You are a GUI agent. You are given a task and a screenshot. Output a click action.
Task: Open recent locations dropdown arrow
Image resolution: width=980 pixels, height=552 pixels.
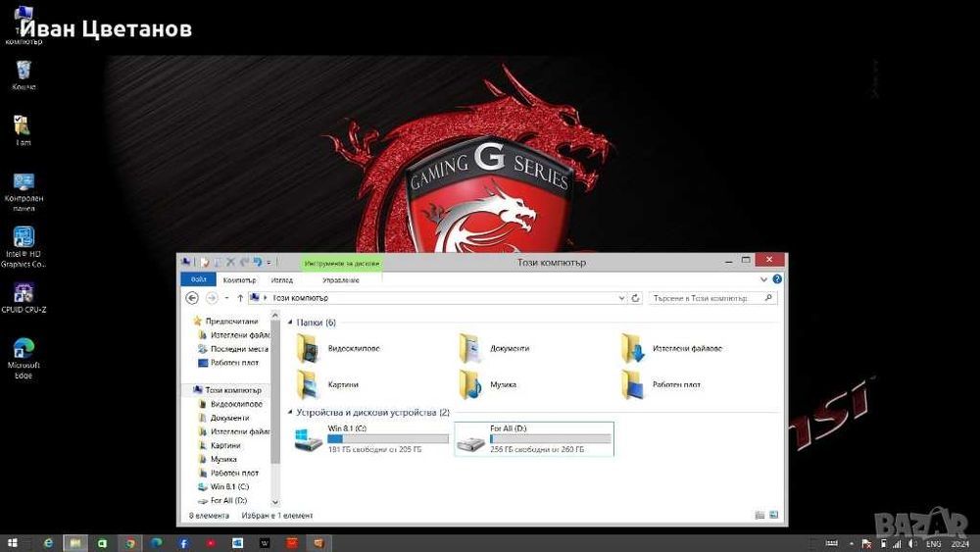tap(226, 298)
